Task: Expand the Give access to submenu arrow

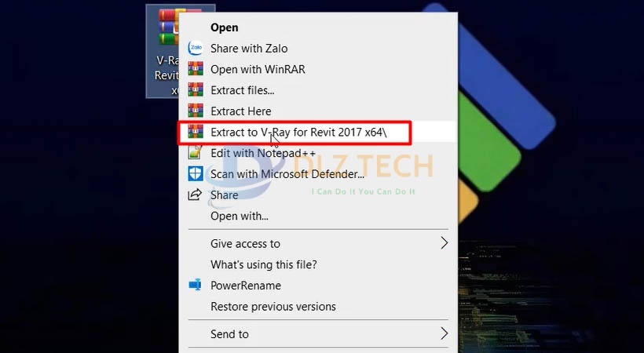Action: click(444, 243)
